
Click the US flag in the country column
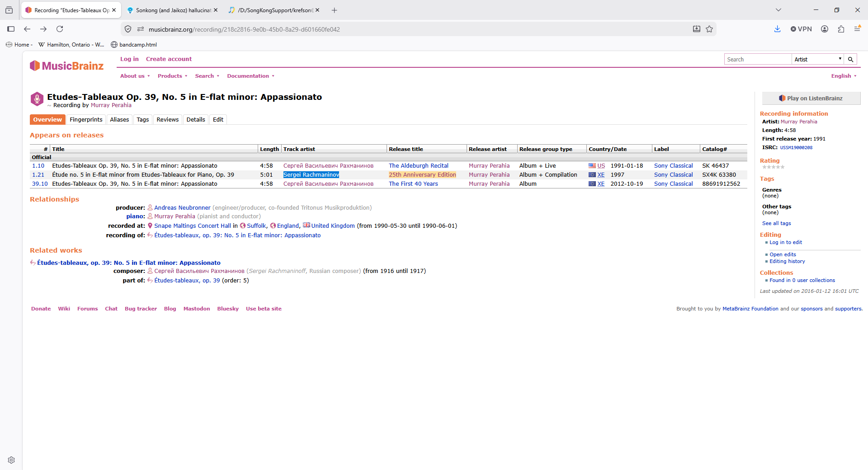coord(592,166)
